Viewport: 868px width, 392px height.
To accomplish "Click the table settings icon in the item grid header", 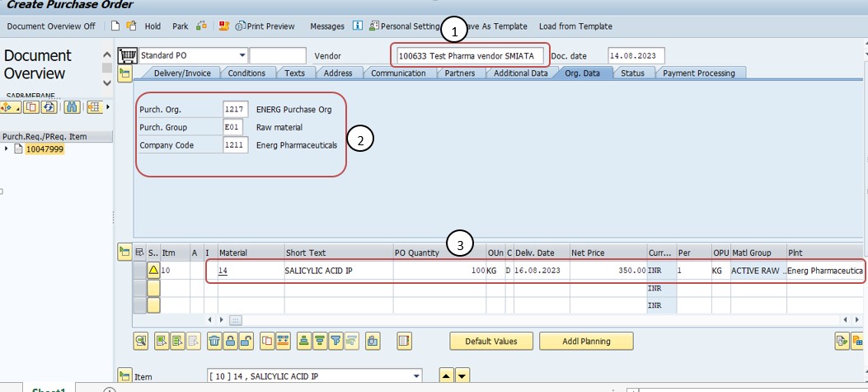I will coord(139,253).
